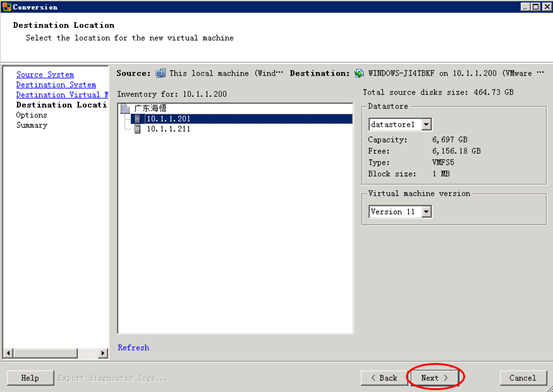Click the Options step label
This screenshot has width=553, height=392.
pos(32,115)
